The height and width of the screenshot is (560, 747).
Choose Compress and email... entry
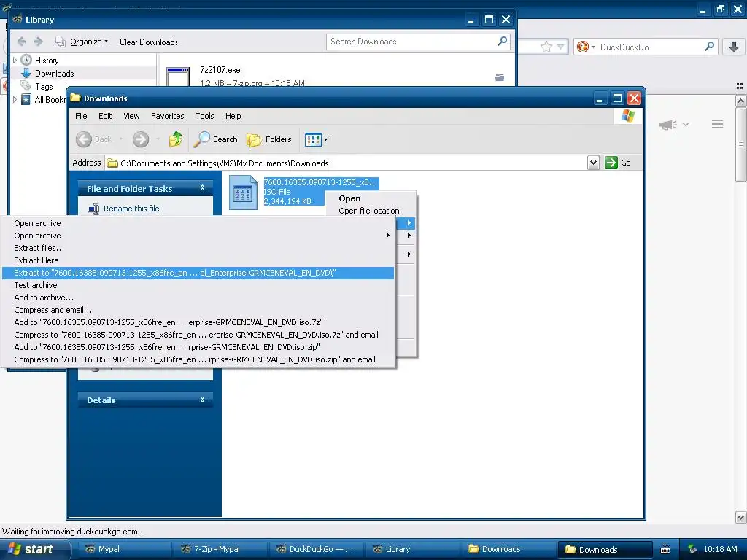pos(198,309)
